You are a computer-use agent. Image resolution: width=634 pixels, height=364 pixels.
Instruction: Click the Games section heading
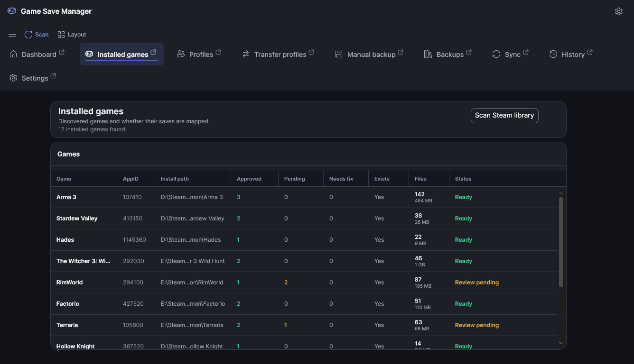coord(69,154)
